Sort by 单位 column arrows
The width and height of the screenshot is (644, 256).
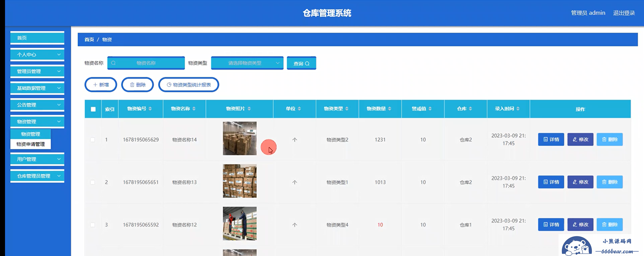click(299, 109)
